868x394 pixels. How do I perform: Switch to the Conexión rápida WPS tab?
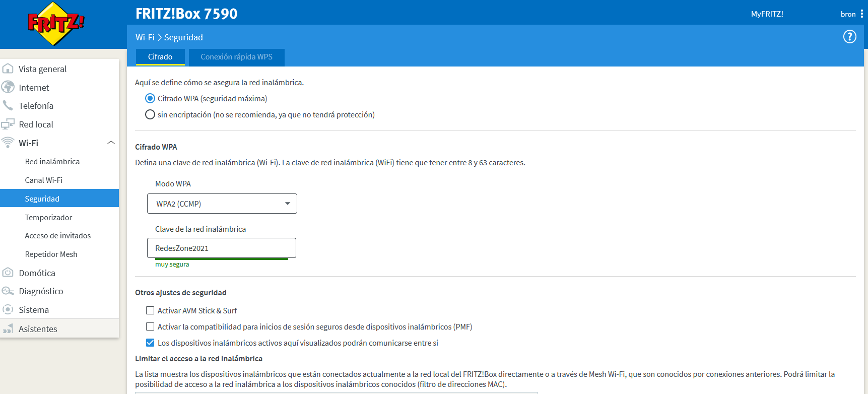point(236,57)
